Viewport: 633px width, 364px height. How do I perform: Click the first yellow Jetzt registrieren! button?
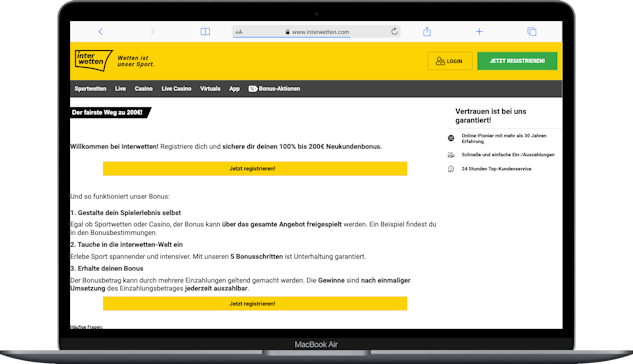pyautogui.click(x=255, y=169)
